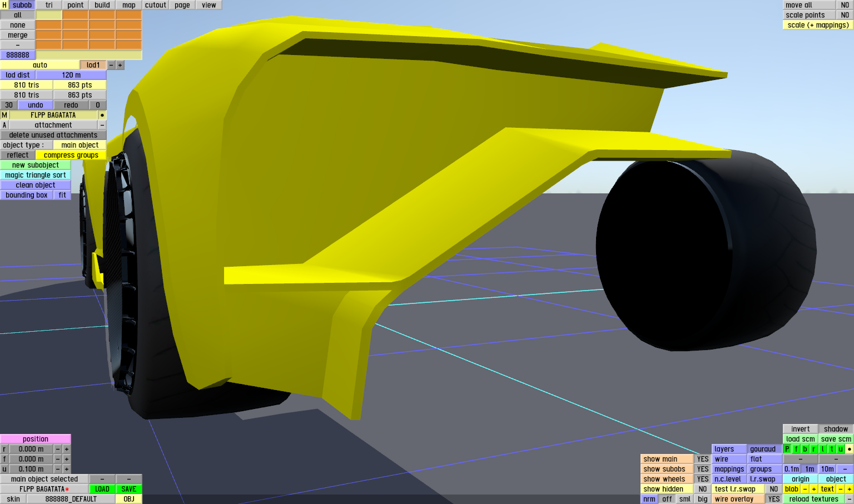Select the big normals option

point(703,499)
